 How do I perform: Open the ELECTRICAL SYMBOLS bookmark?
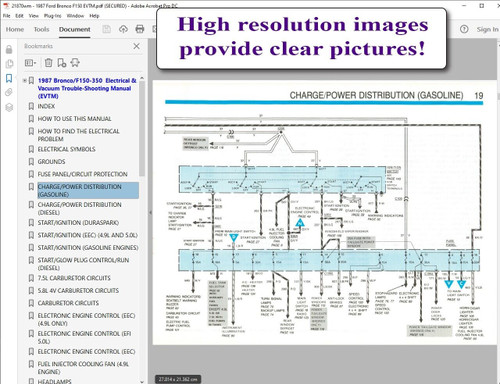tap(66, 149)
